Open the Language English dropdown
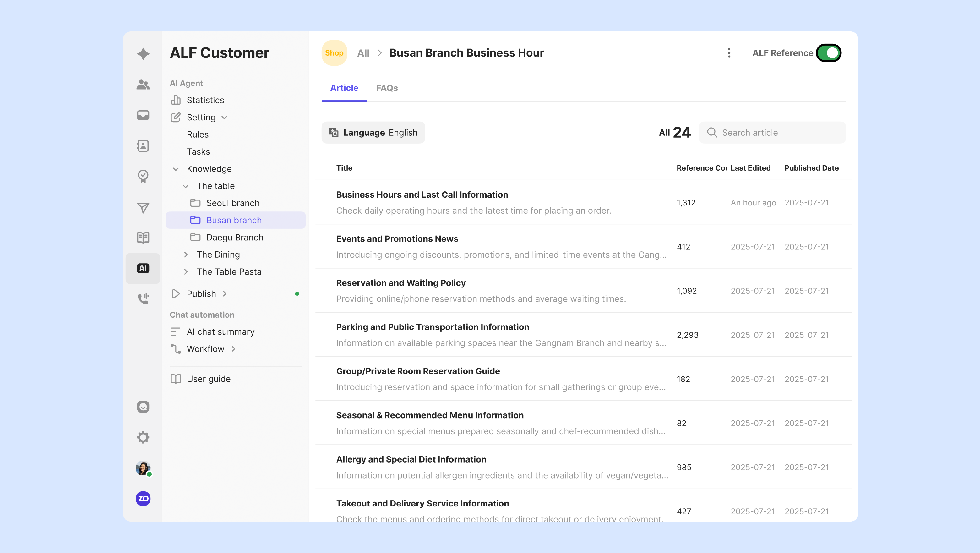Image resolution: width=980 pixels, height=553 pixels. coord(373,133)
